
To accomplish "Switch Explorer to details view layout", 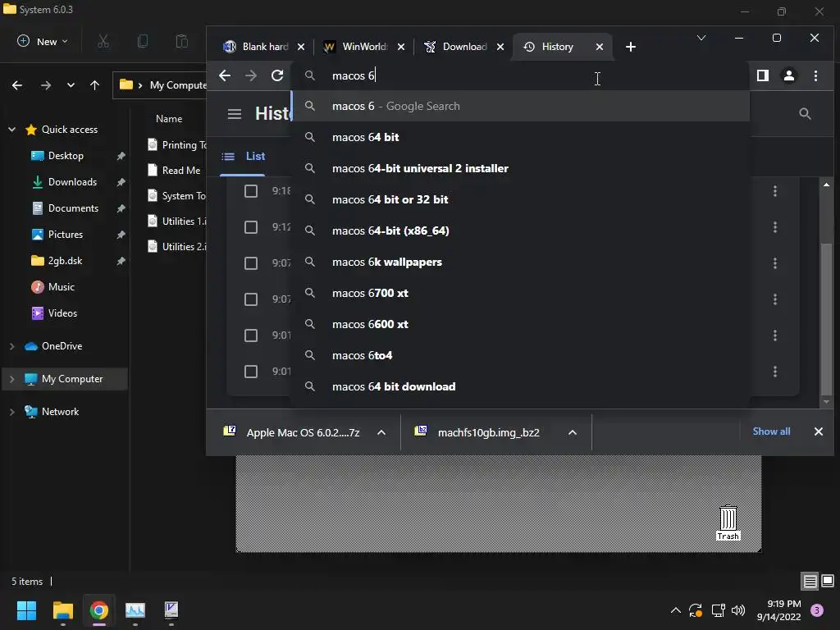I will (x=810, y=581).
